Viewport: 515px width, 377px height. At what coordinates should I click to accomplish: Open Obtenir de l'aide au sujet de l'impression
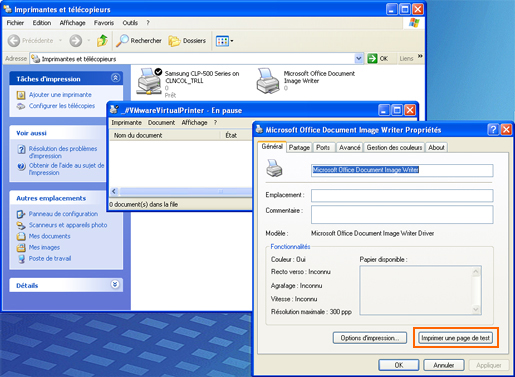coord(66,169)
